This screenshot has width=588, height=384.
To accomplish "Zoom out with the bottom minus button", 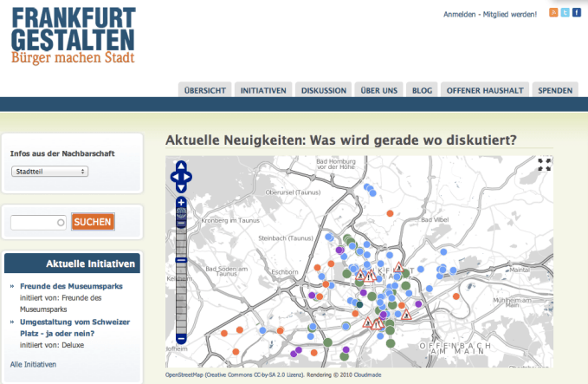I will click(x=181, y=338).
